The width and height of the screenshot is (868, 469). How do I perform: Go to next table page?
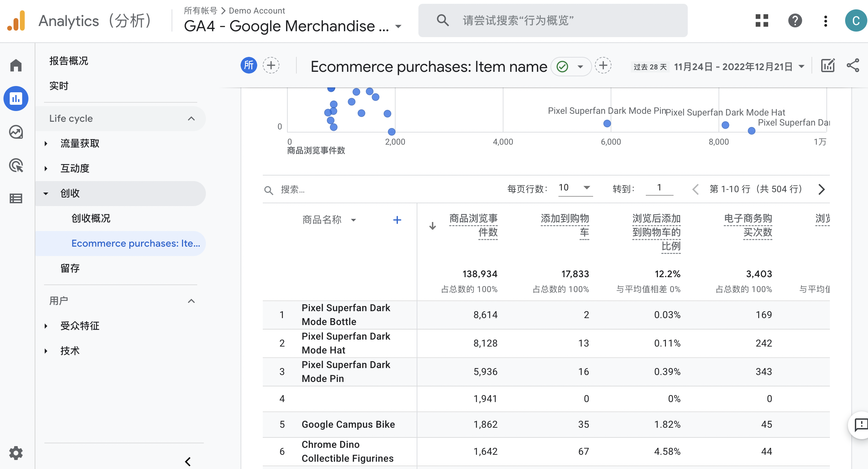(821, 189)
